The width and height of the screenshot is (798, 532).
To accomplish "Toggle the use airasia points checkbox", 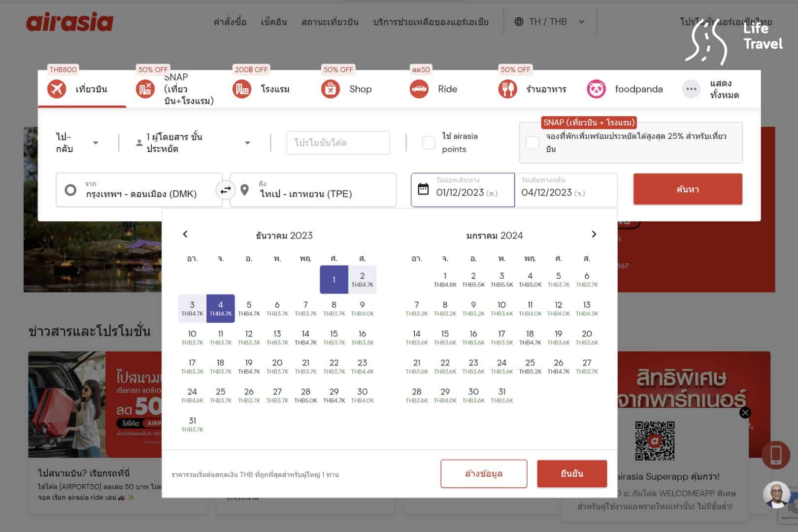I will pos(429,143).
